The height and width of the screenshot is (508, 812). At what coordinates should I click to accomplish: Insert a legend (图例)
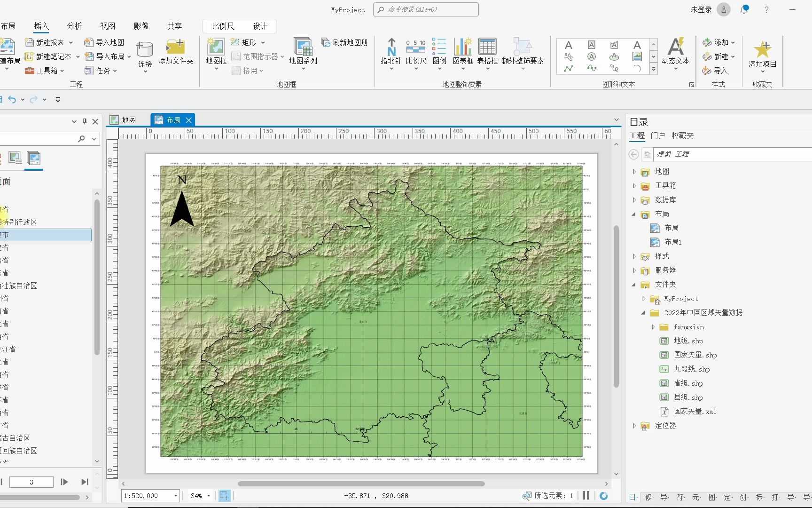439,53
